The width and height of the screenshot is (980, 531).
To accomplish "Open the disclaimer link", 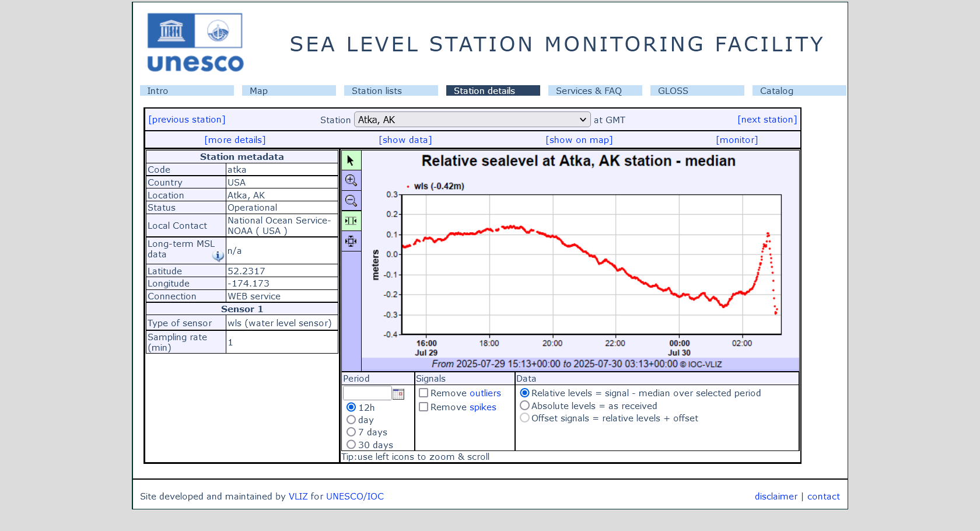I will coord(776,497).
